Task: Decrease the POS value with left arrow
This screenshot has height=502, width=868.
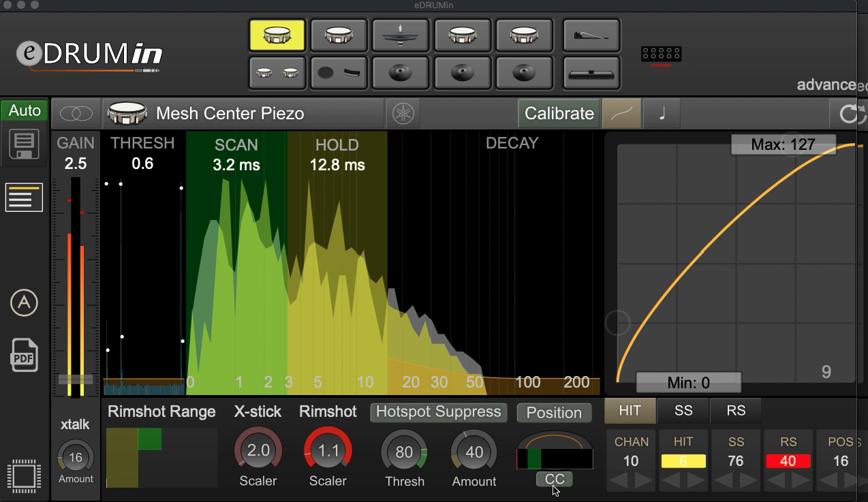Action: tap(830, 481)
